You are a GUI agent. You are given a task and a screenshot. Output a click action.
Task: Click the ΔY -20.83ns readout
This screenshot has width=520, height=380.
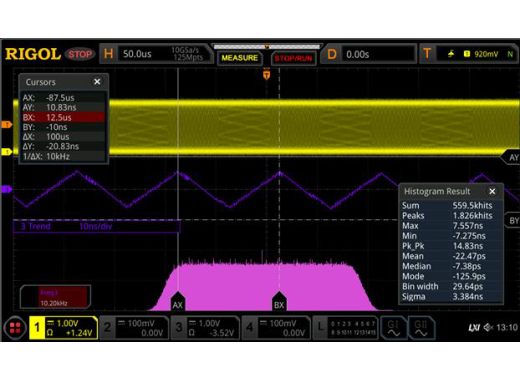[63, 146]
